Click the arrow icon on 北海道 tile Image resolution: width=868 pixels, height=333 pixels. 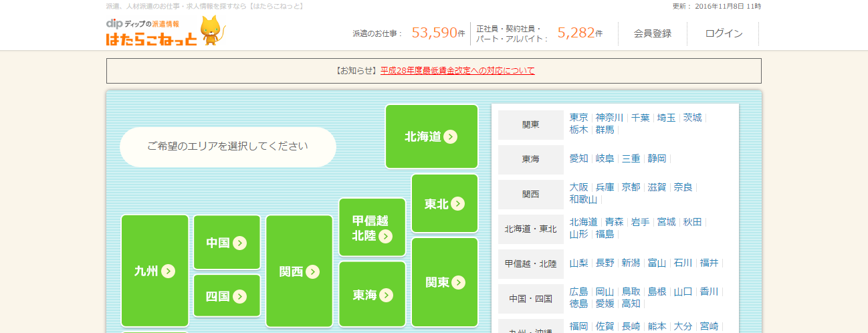coord(451,136)
